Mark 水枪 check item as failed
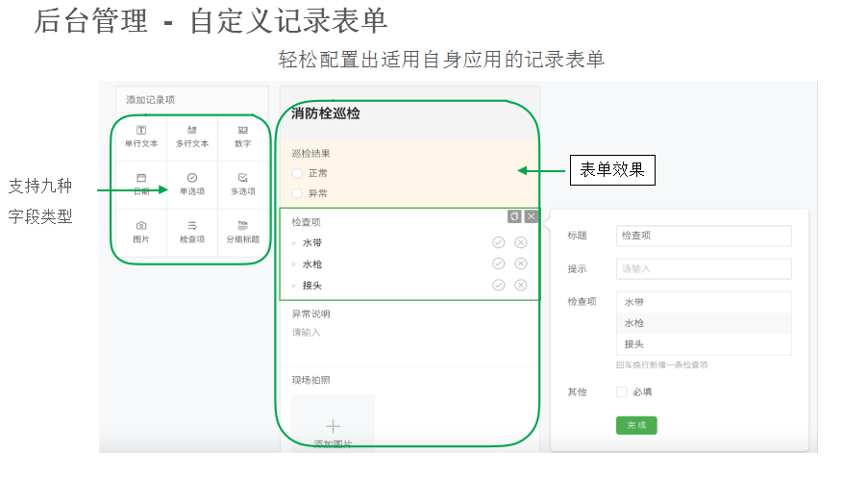This screenshot has width=868, height=477. pyautogui.click(x=521, y=264)
